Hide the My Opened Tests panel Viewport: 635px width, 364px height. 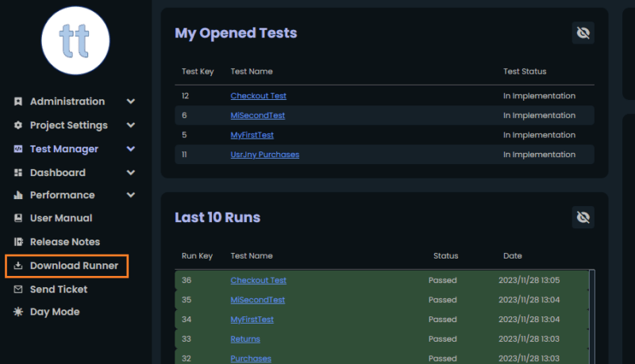click(x=583, y=33)
